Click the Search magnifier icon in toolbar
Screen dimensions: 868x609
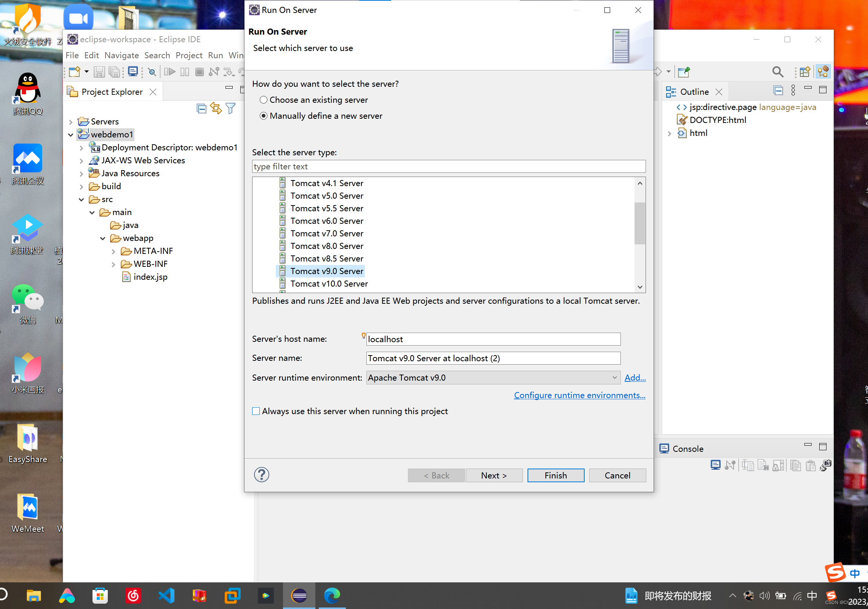click(777, 72)
